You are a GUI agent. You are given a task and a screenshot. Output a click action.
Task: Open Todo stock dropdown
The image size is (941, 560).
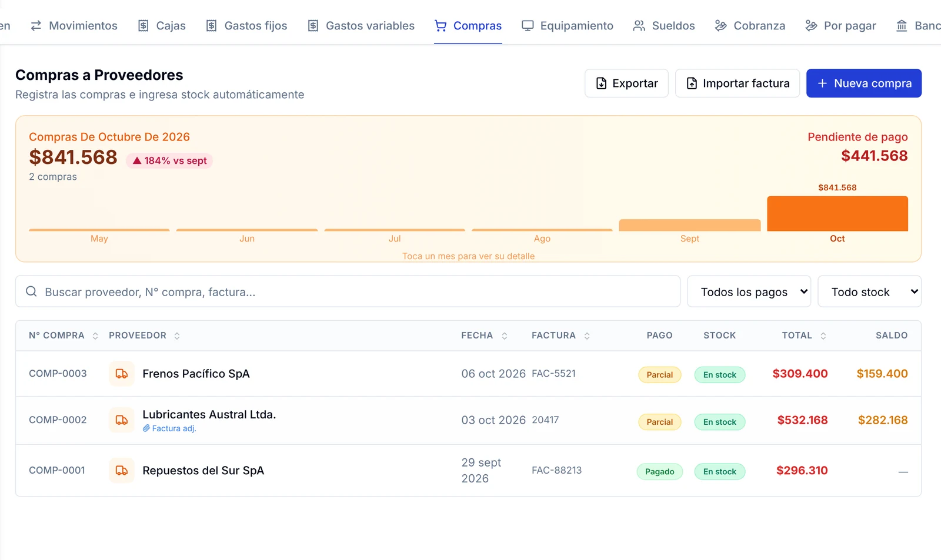pyautogui.click(x=869, y=291)
